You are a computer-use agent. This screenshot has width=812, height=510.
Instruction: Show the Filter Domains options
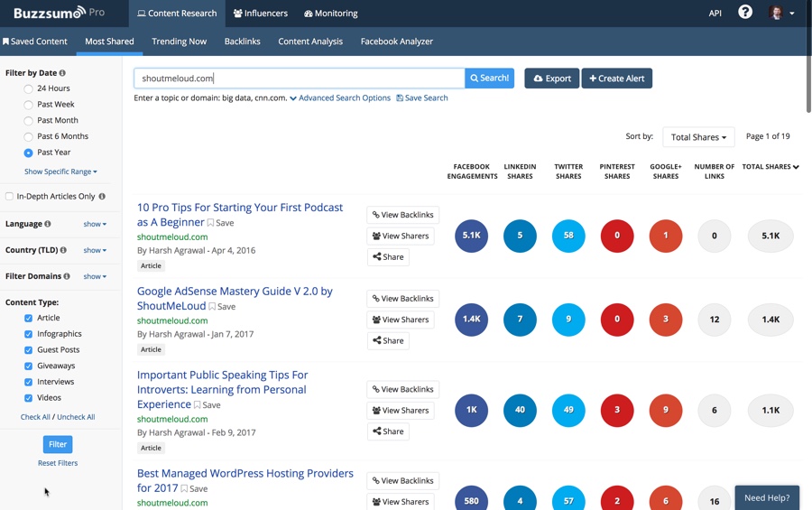(x=95, y=276)
